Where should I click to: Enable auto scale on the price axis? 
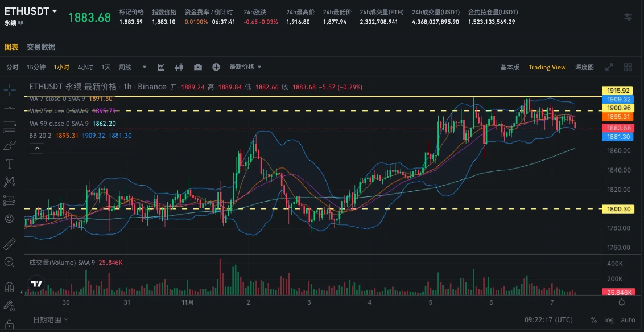click(628, 319)
